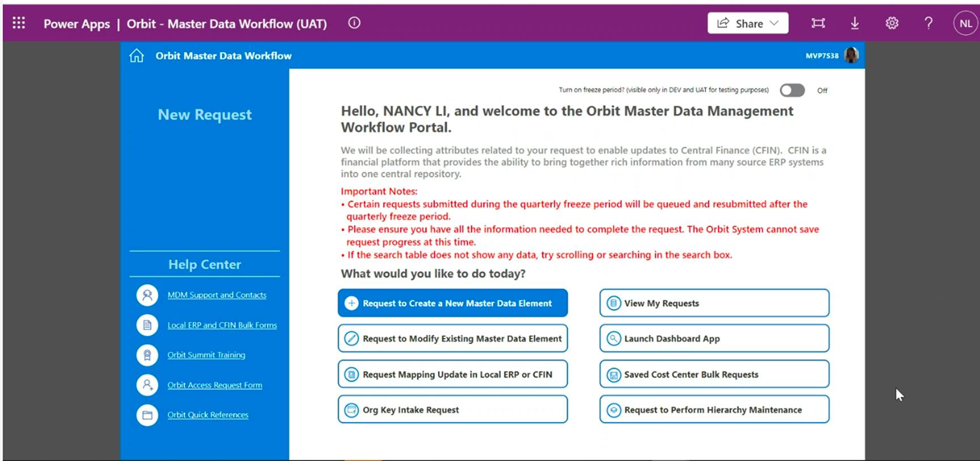
Task: Open the help question mark icon
Action: tap(928, 23)
